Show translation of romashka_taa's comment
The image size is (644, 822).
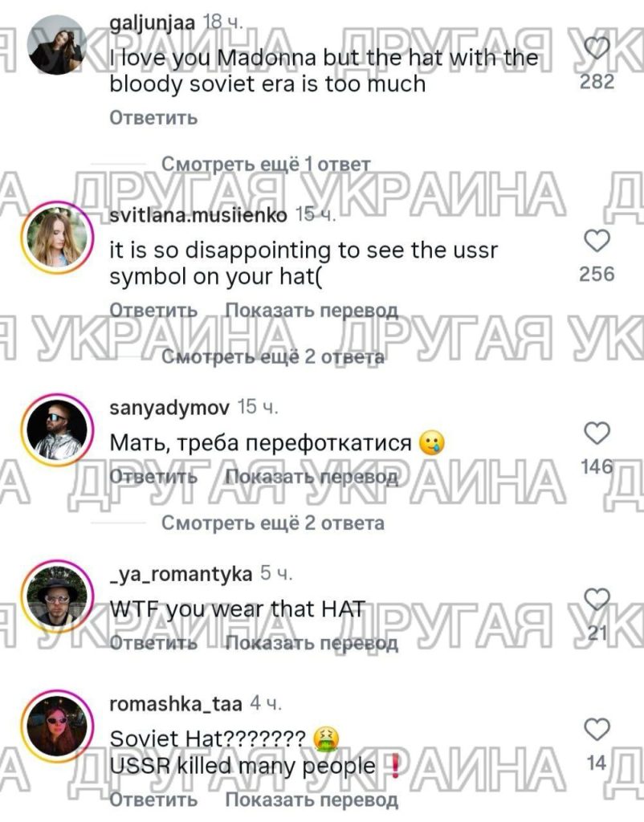tap(312, 800)
